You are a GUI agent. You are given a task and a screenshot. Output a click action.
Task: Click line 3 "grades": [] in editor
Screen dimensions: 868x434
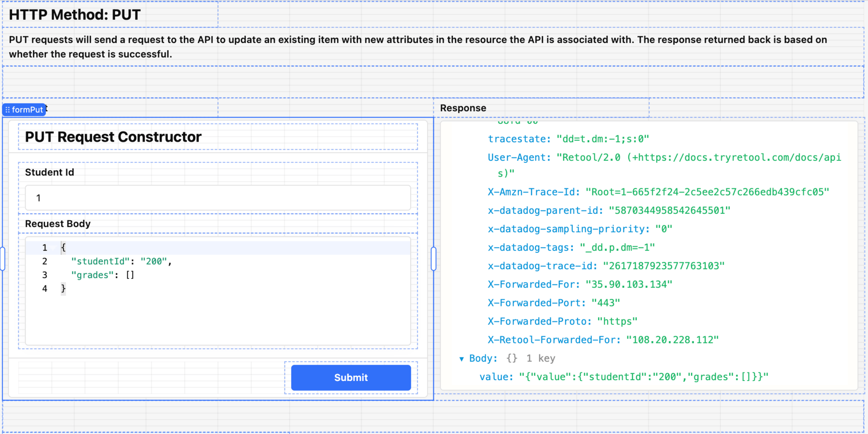click(103, 275)
